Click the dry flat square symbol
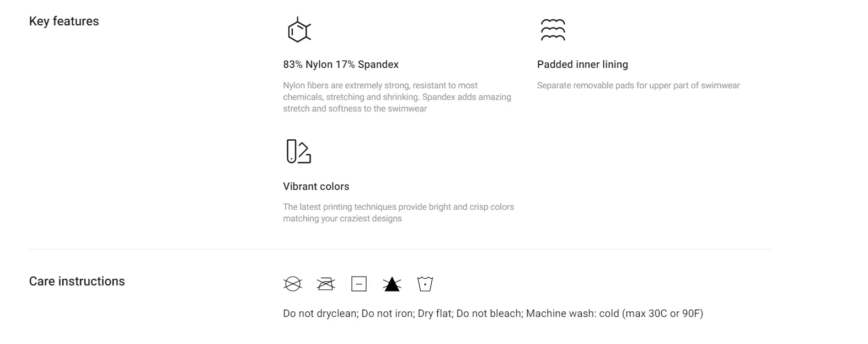The width and height of the screenshot is (868, 344). (x=359, y=284)
